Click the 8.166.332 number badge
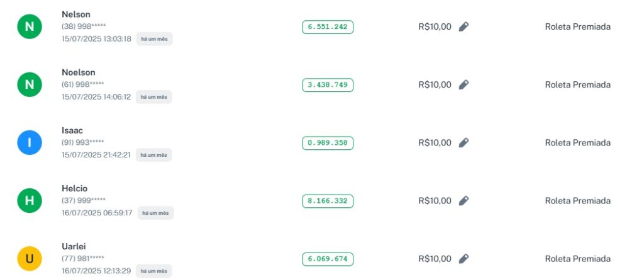Screen dimensions: 644x279 click(328, 201)
